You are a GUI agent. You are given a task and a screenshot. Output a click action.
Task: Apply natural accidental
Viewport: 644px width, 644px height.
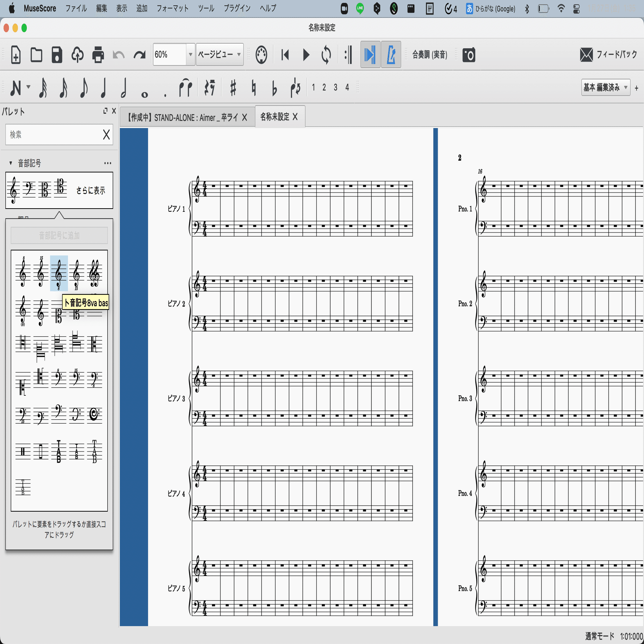coord(254,88)
